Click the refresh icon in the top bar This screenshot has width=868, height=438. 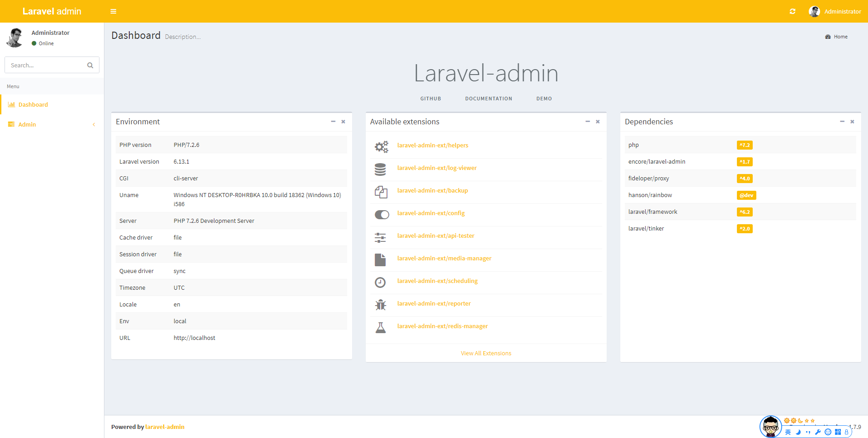click(793, 11)
